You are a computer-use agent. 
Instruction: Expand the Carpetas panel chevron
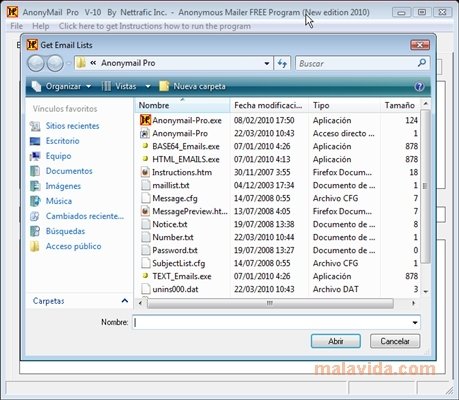coord(125,301)
